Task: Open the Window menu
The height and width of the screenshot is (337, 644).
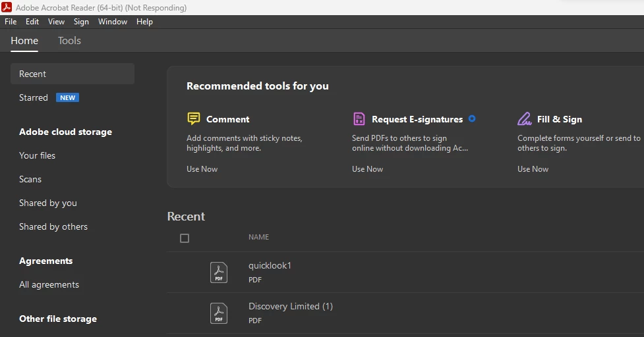Action: 113,22
